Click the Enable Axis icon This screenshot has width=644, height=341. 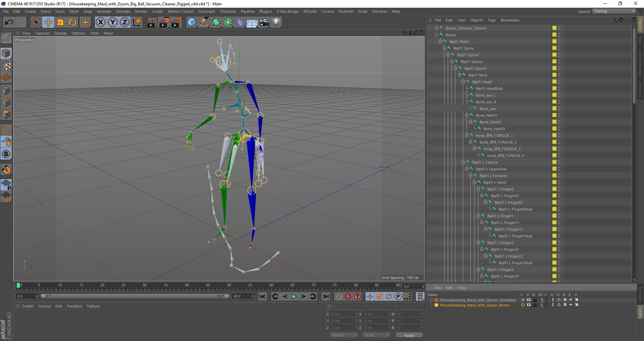[6, 130]
